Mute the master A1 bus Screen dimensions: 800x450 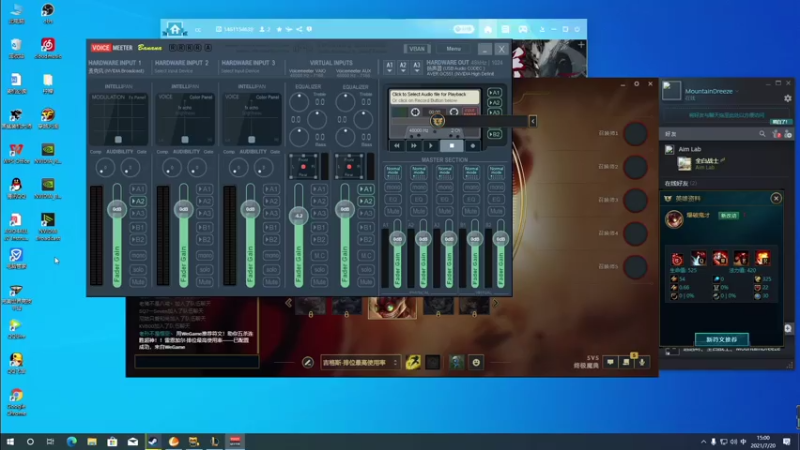393,211
